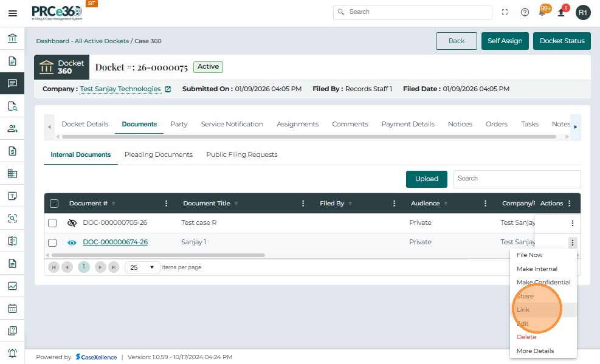Image resolution: width=600 pixels, height=364 pixels.
Task: Go to the first page of results
Action: [x=53, y=267]
